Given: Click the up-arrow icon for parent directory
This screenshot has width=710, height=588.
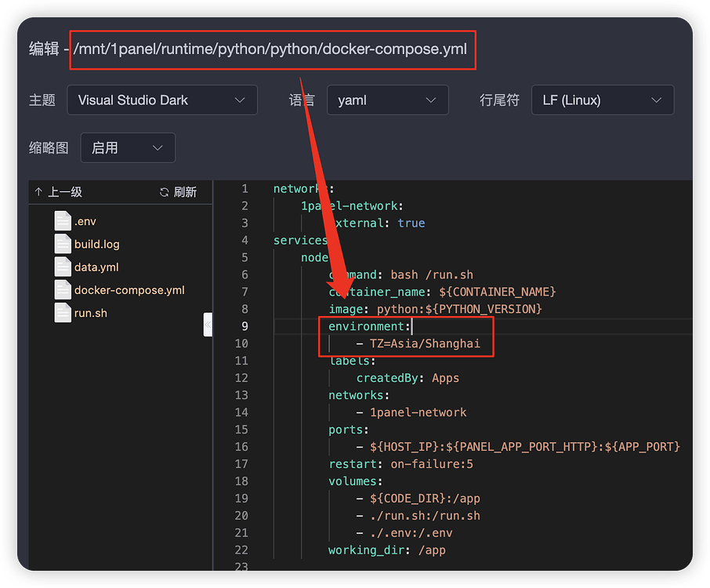Looking at the screenshot, I should click(x=38, y=192).
